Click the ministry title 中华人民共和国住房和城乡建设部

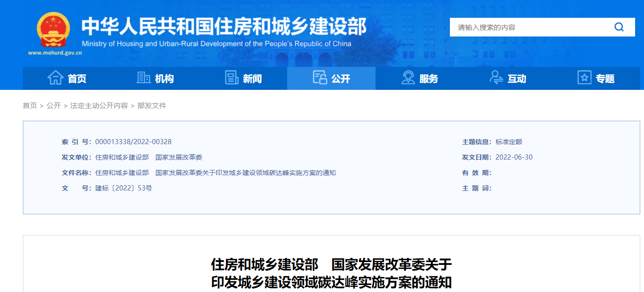pyautogui.click(x=224, y=27)
